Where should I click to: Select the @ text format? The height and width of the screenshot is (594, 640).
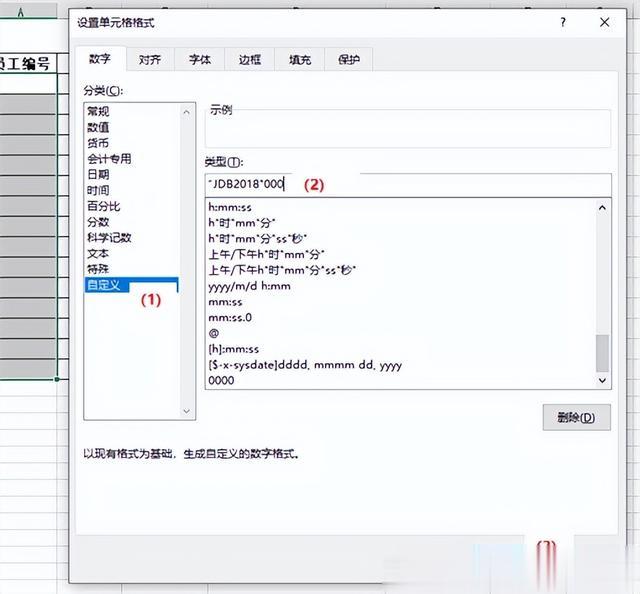pos(214,333)
